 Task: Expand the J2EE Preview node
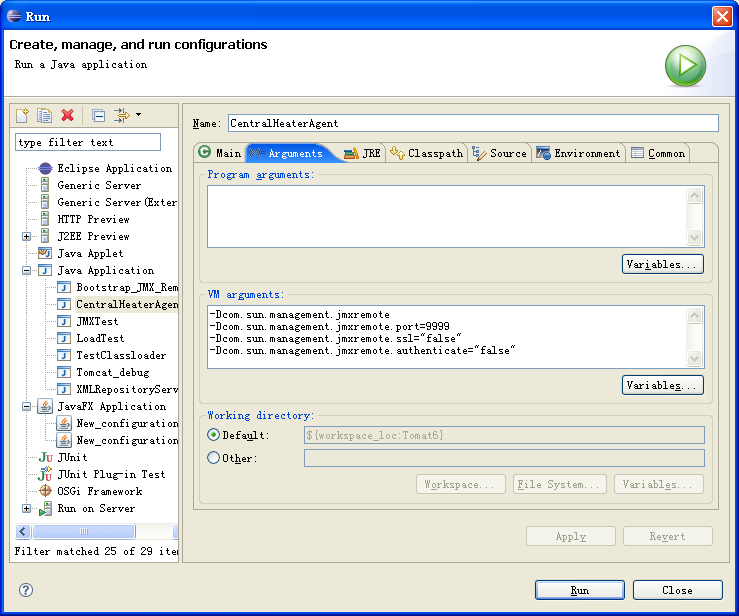pyautogui.click(x=27, y=236)
